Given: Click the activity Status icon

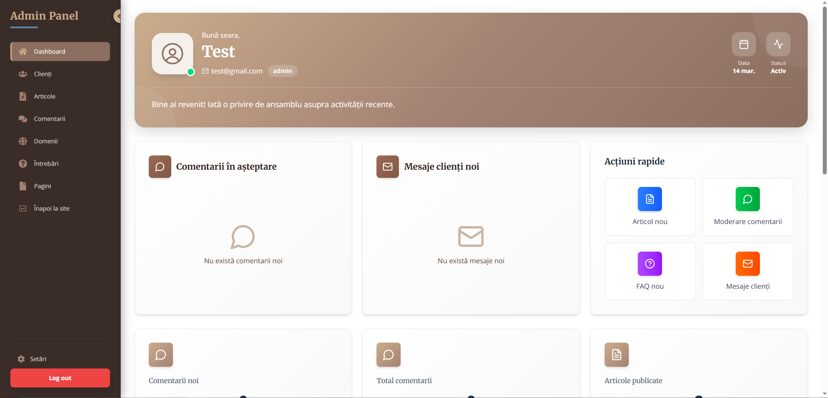Looking at the screenshot, I should 778,44.
